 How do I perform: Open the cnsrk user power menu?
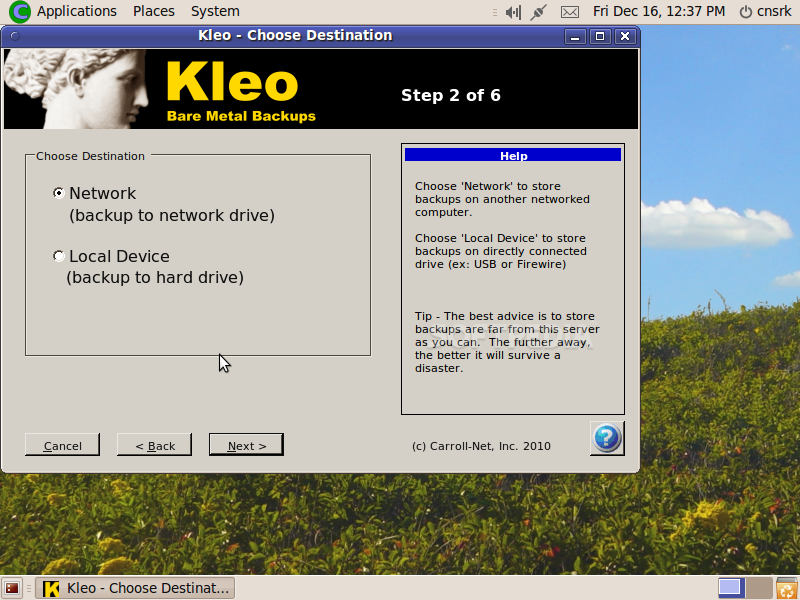click(765, 11)
